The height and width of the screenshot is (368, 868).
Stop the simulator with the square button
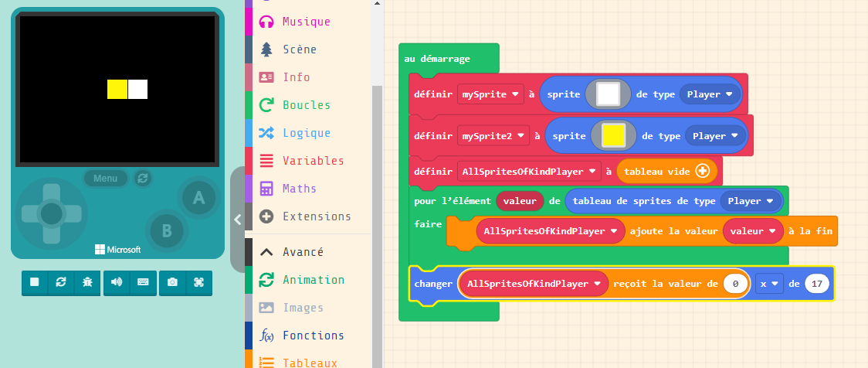pos(35,283)
